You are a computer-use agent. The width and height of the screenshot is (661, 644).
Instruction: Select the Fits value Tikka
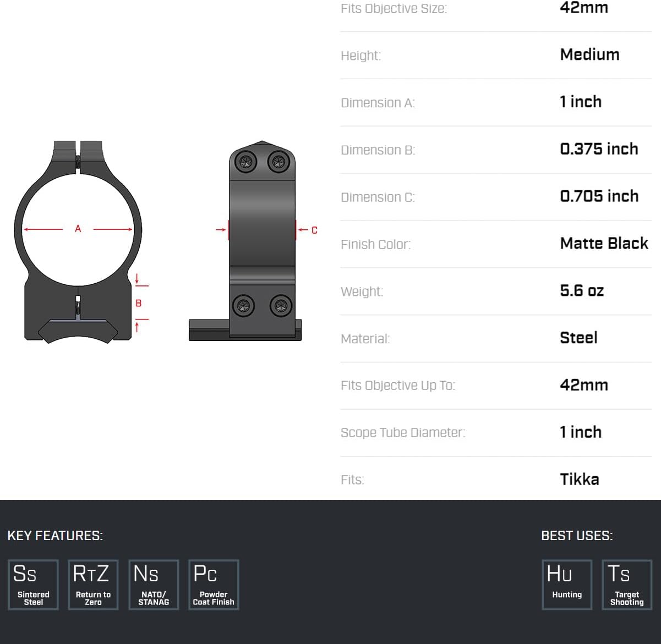580,480
